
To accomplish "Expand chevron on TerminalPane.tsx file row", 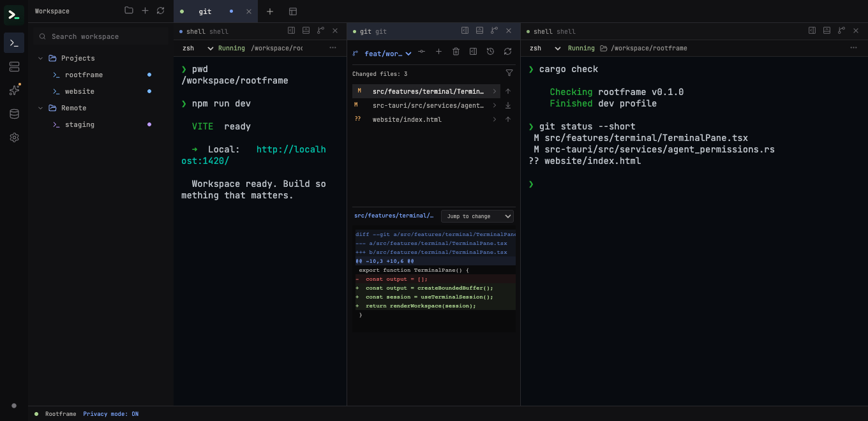I will 494,91.
